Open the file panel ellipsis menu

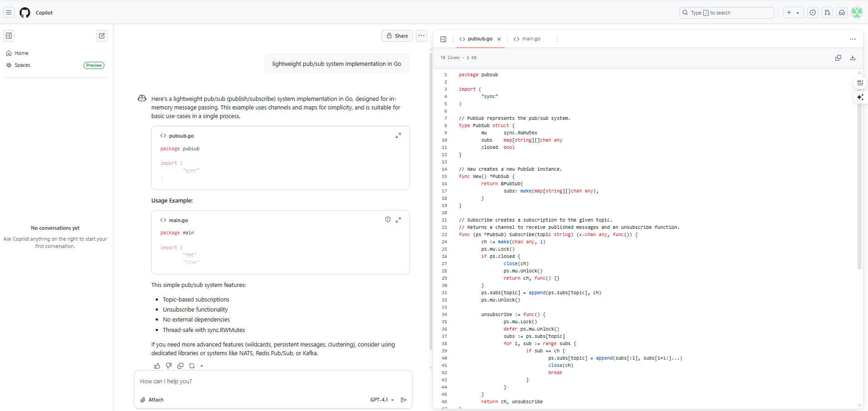(853, 39)
